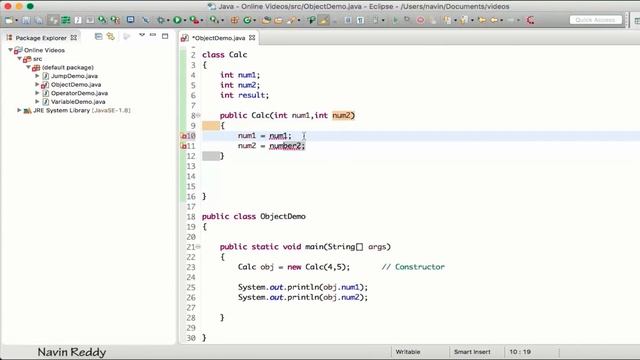
Task: Click the highlighted num2 parameter on line 8
Action: coord(342,116)
